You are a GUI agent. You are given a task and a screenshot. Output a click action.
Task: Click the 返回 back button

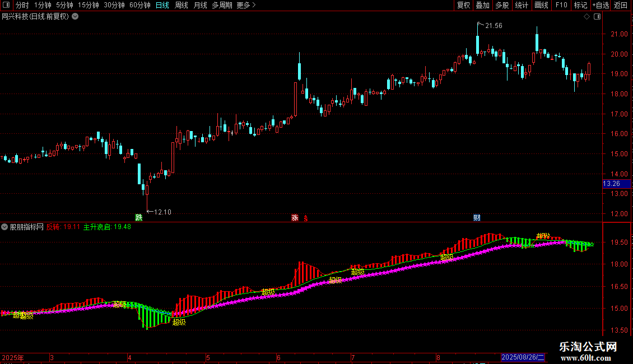point(621,5)
